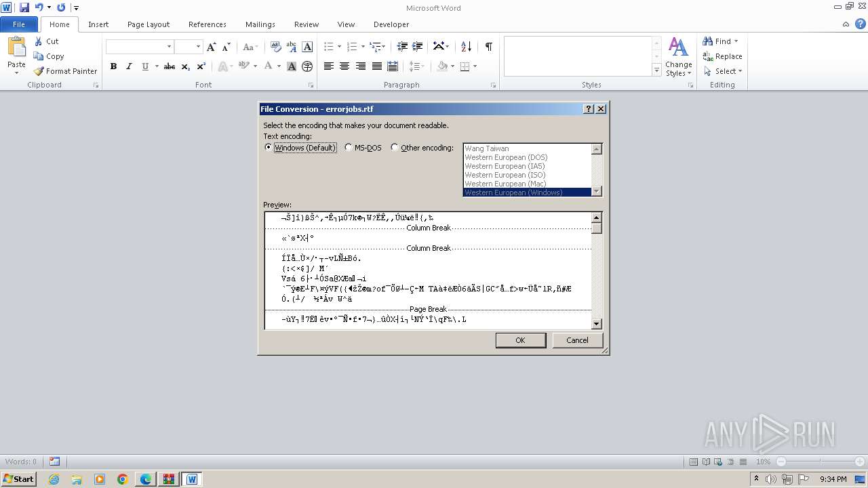Click the Save icon in Quick Access
Image resolution: width=868 pixels, height=488 pixels.
24,7
